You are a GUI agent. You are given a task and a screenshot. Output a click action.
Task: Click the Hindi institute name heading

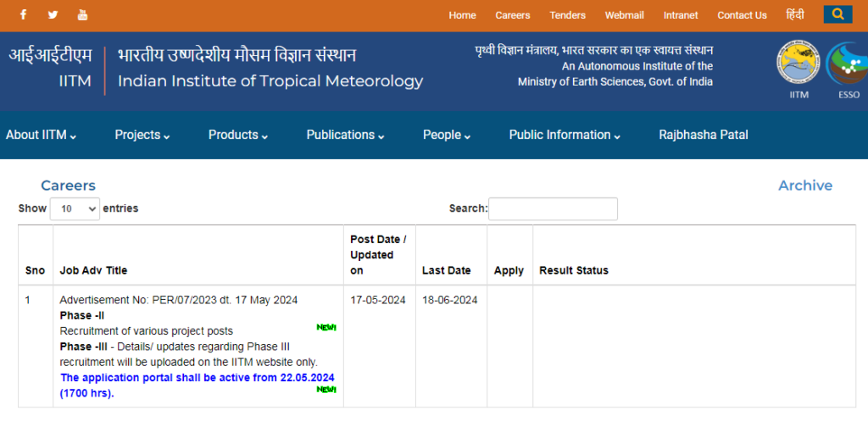(237, 55)
